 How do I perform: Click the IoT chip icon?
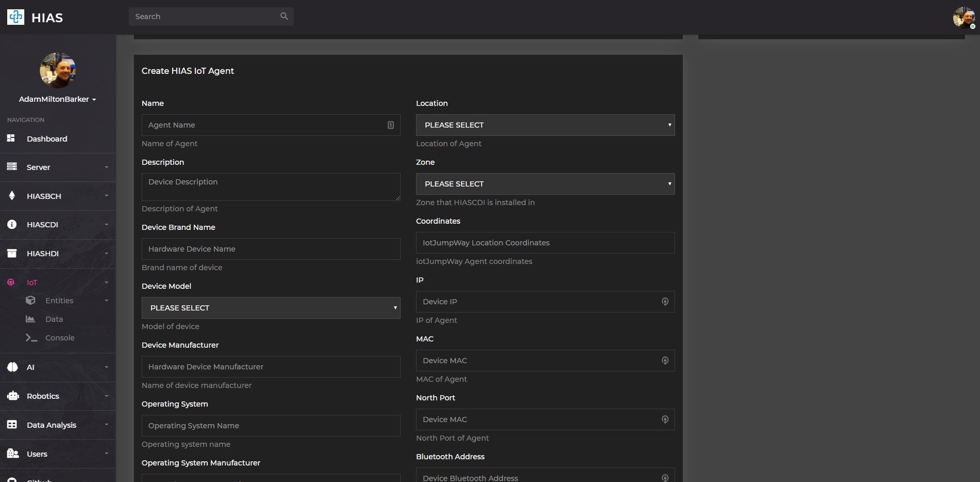click(x=11, y=282)
